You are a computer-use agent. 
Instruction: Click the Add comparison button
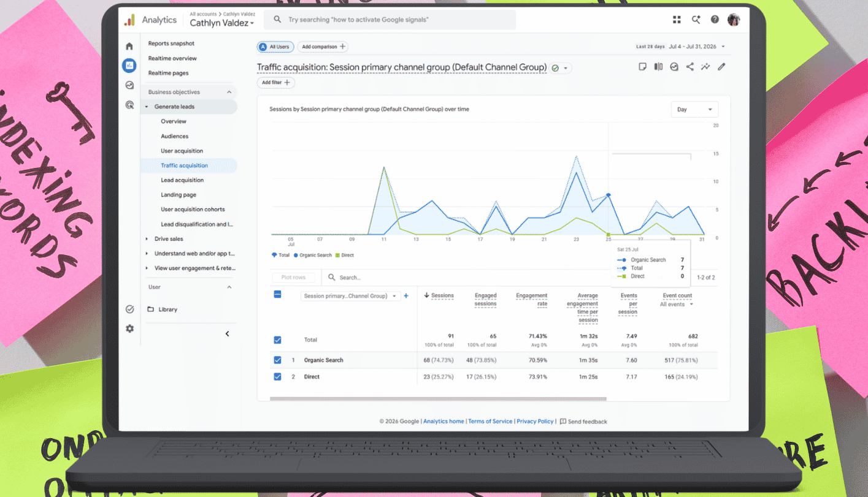click(323, 47)
